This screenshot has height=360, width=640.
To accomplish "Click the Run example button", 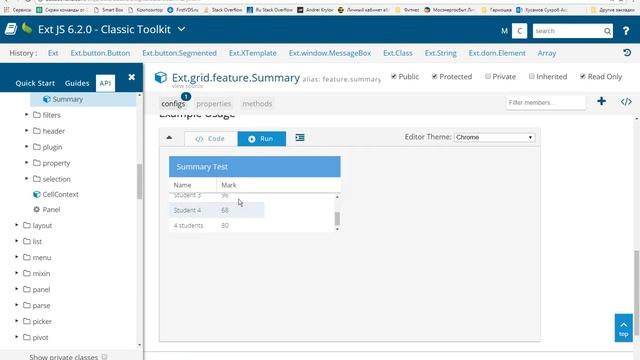I will [262, 139].
